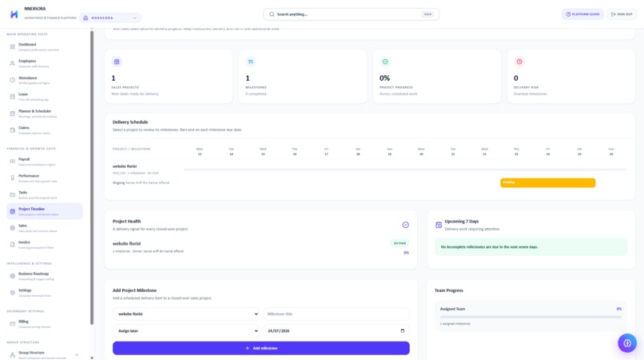
Task: Click the Upcoming 7 Days calendar icon
Action: (x=439, y=225)
